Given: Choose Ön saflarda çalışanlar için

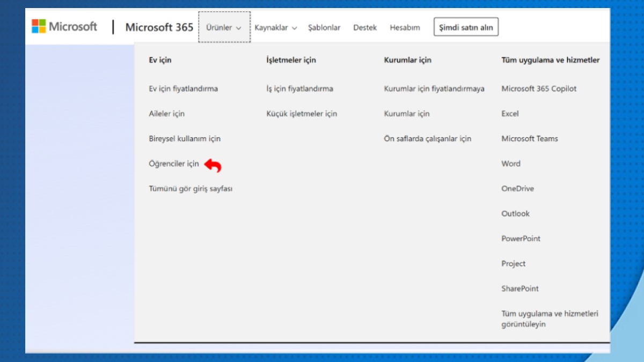Looking at the screenshot, I should [428, 138].
